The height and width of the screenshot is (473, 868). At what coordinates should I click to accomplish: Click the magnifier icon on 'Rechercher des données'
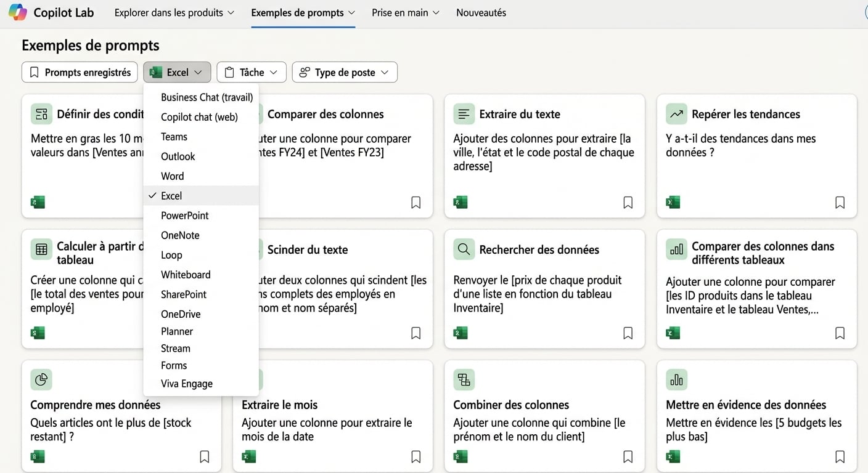(x=464, y=249)
